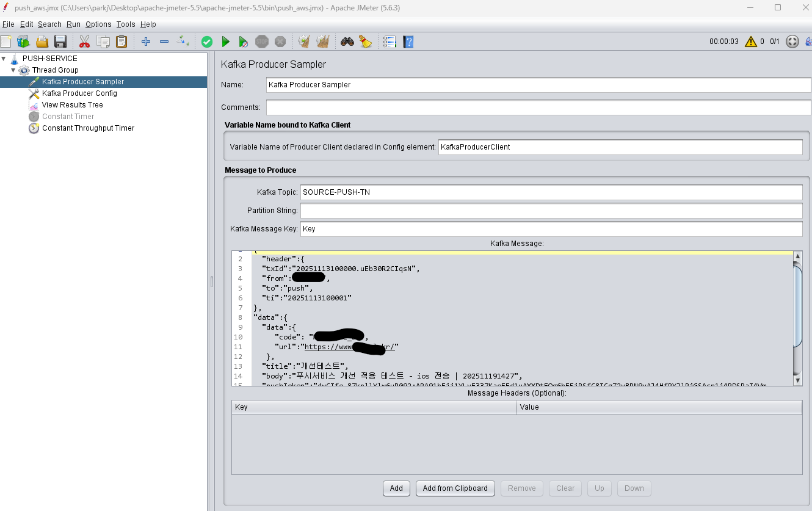Screen dimensions: 812x511
Task: Click the Kafka Message Key field
Action: pos(551,229)
